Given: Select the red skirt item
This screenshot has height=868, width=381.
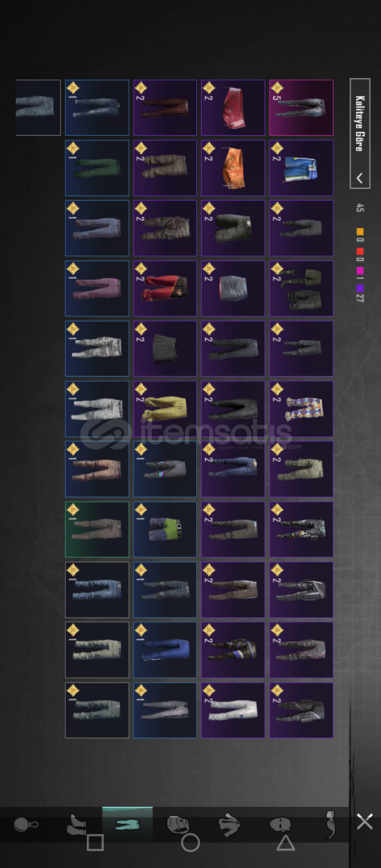Looking at the screenshot, I should (232, 108).
